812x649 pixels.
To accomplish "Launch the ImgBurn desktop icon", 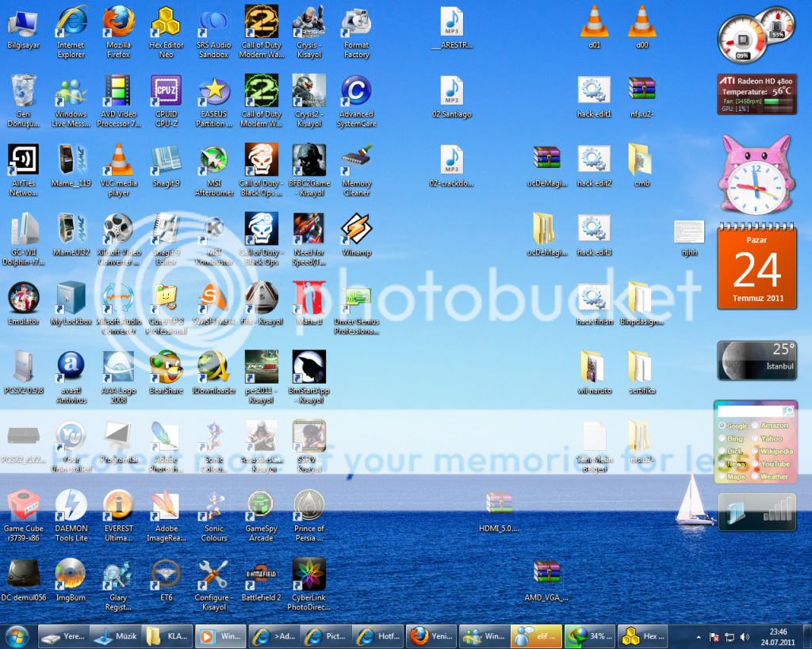I will [71, 575].
